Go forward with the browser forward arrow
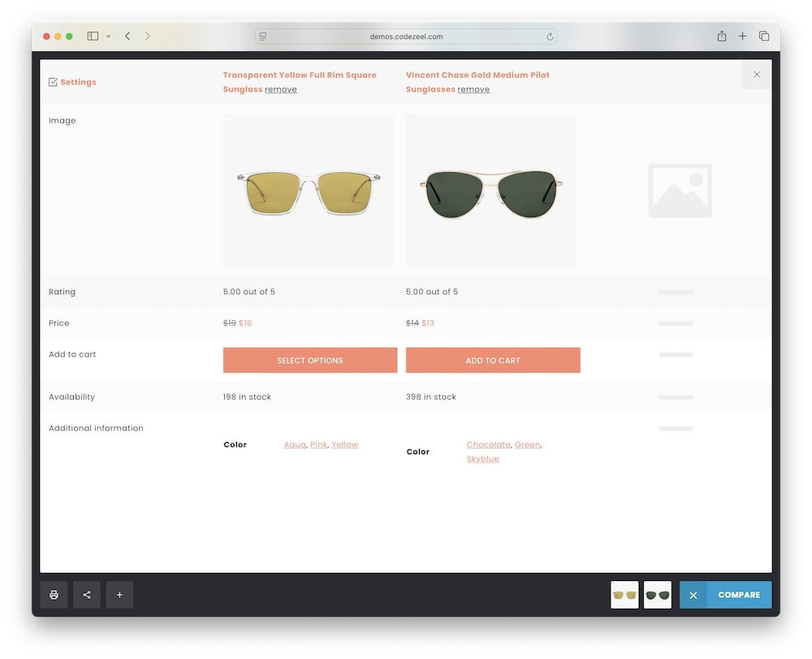Screen dimensions: 812x659 coord(148,37)
